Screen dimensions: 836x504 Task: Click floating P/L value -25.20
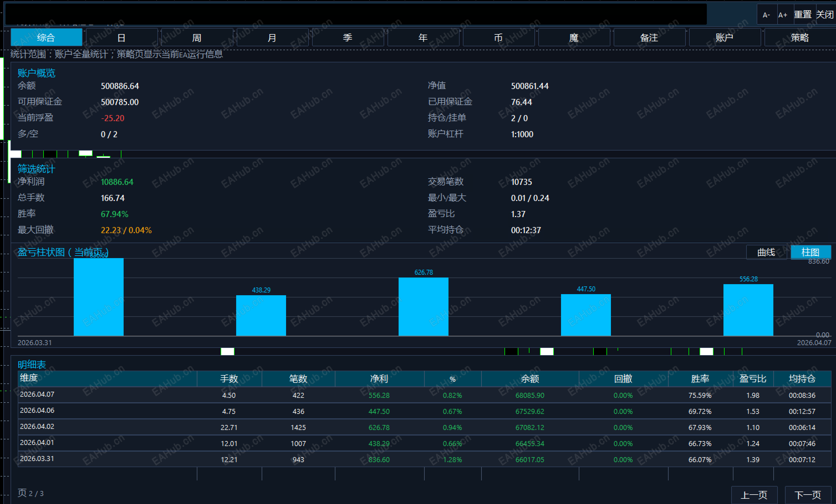(113, 118)
